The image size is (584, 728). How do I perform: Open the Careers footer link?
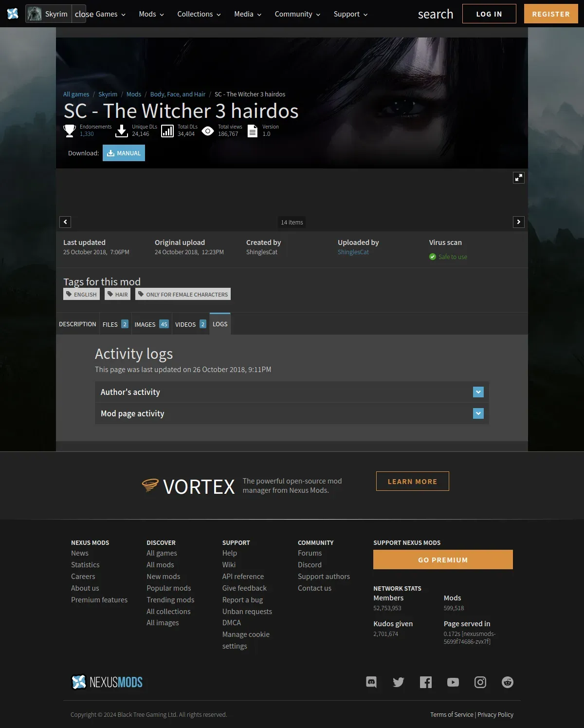pos(83,577)
